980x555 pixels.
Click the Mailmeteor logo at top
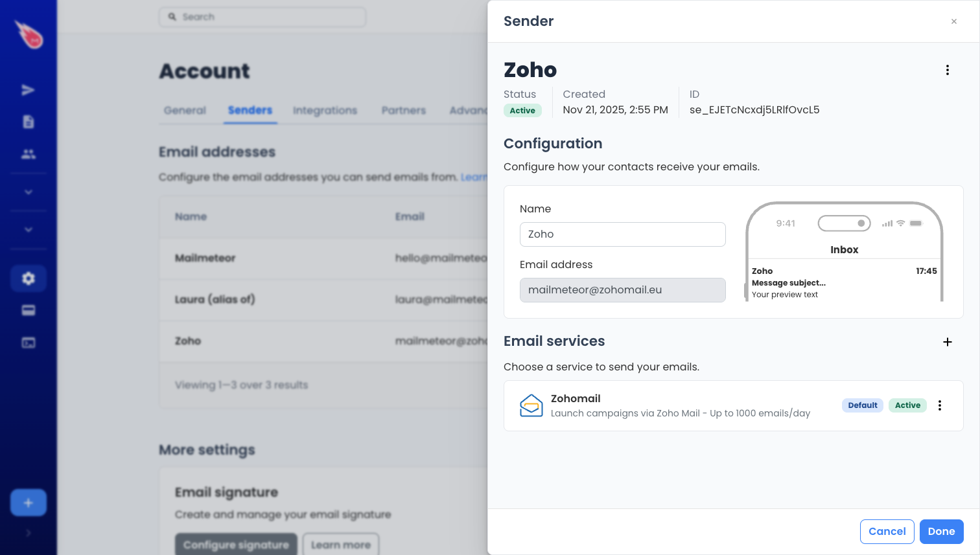click(28, 36)
